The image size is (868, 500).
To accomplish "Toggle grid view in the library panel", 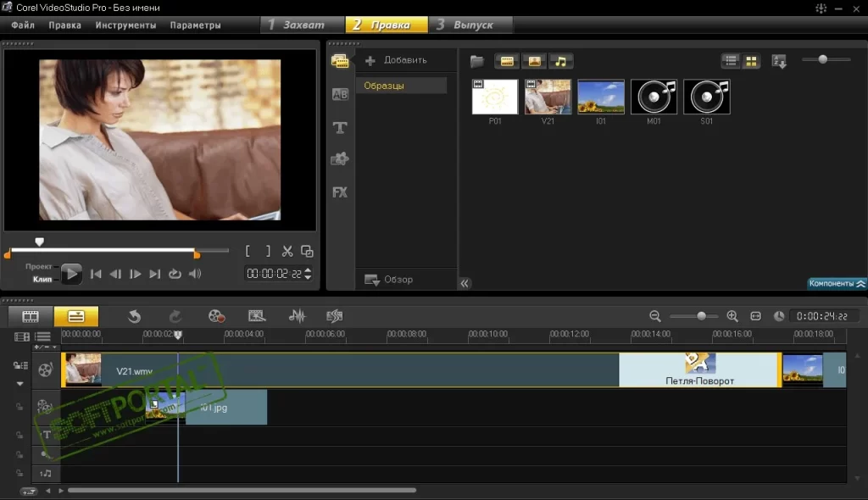I will click(750, 60).
